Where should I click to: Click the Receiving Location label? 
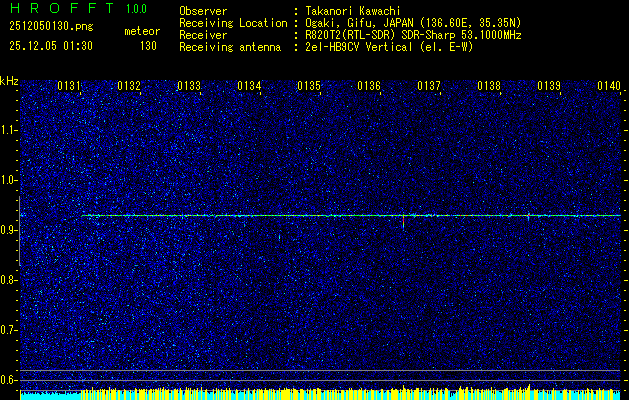click(x=233, y=24)
